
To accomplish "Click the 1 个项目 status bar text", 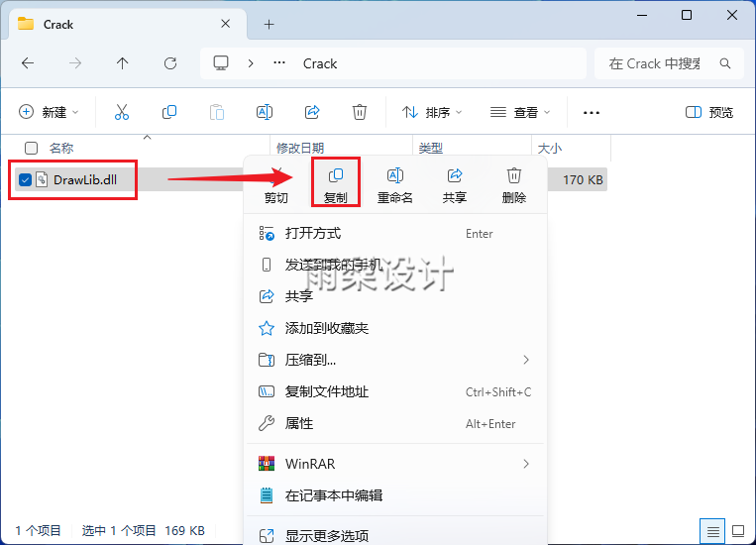I will pos(38,530).
